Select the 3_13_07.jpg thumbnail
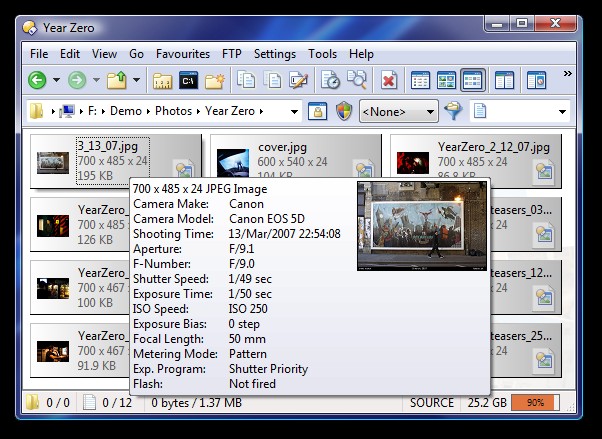602x439 pixels. [53, 162]
